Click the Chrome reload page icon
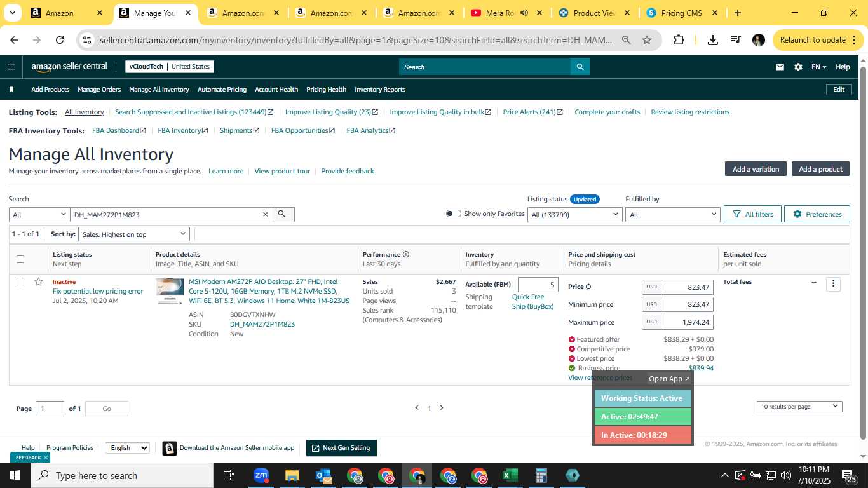 [x=60, y=40]
